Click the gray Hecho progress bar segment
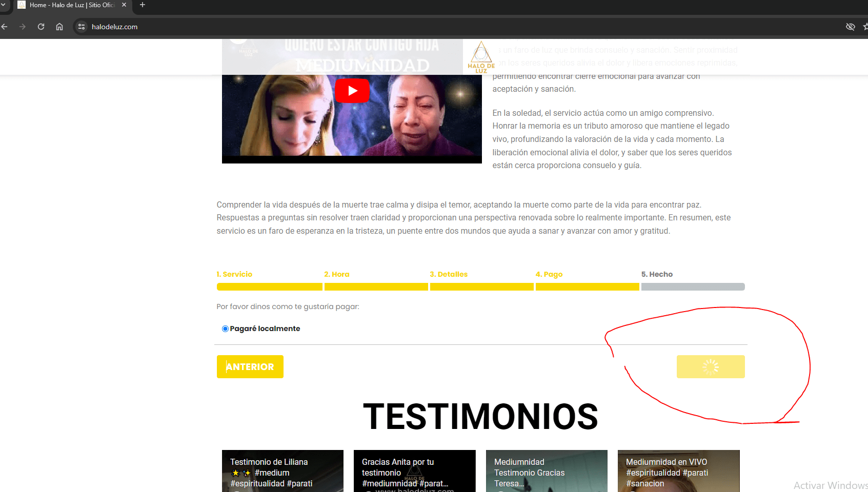 (x=693, y=287)
